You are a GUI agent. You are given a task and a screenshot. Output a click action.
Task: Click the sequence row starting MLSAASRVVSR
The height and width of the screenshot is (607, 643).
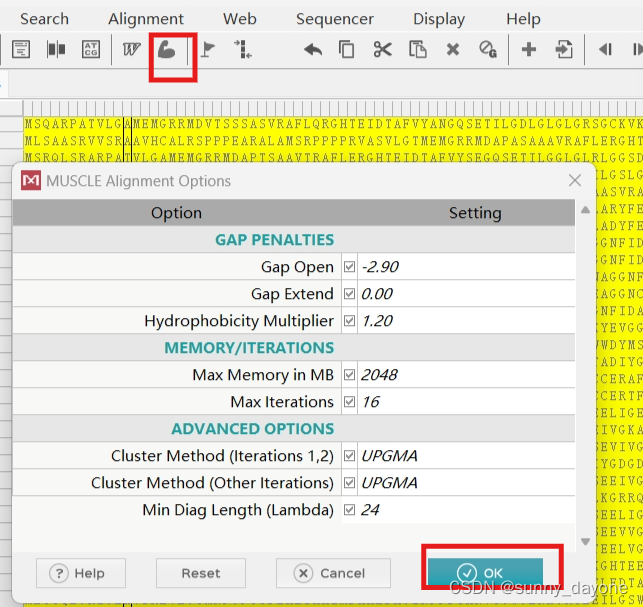pyautogui.click(x=333, y=141)
